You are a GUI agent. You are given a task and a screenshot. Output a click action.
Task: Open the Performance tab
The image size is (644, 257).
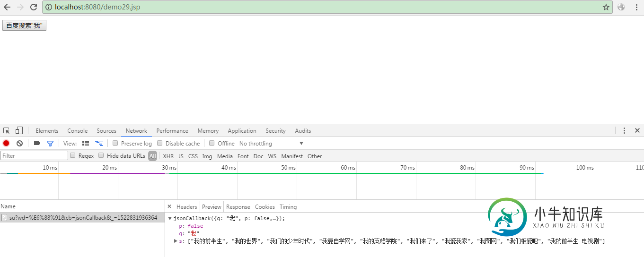coord(172,131)
